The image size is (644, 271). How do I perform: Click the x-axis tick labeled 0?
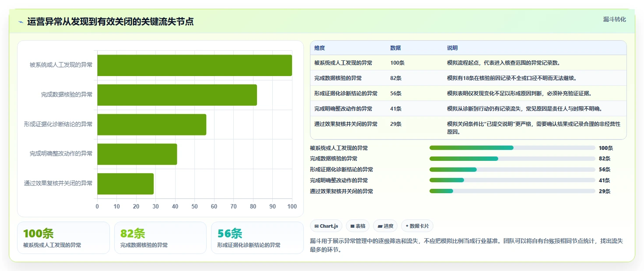point(97,206)
